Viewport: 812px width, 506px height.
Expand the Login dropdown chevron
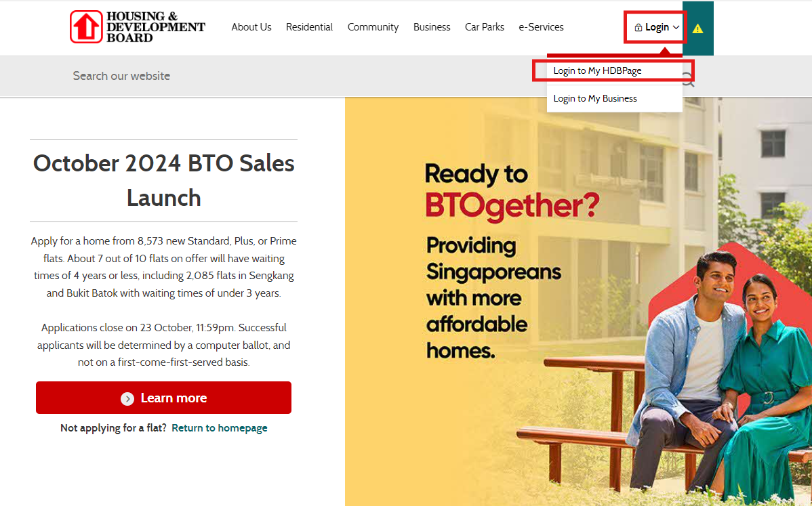[676, 27]
